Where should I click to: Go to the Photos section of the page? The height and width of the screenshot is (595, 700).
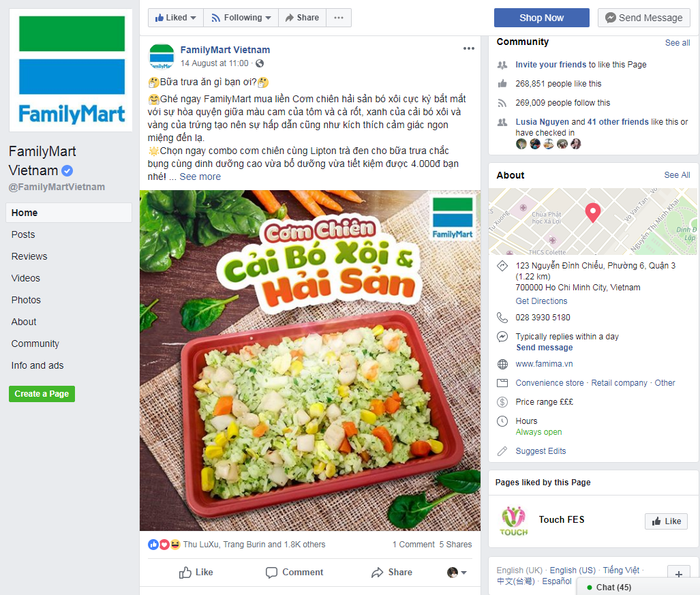(26, 300)
